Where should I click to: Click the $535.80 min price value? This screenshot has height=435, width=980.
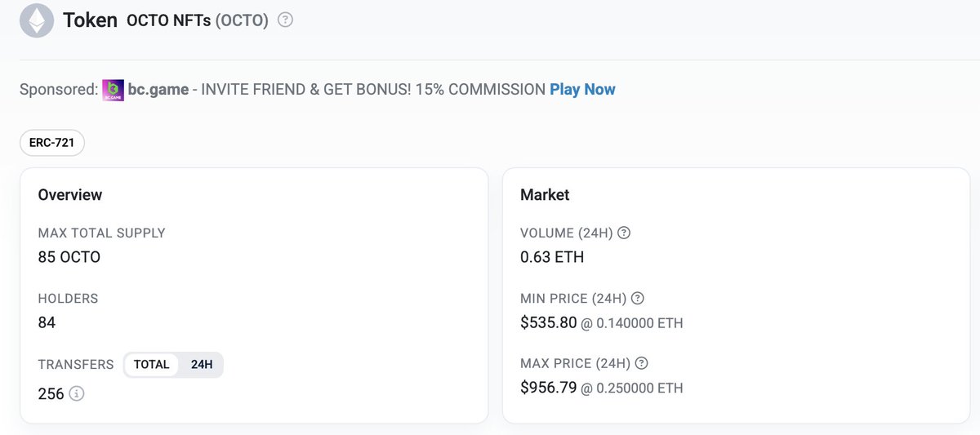[x=548, y=322]
